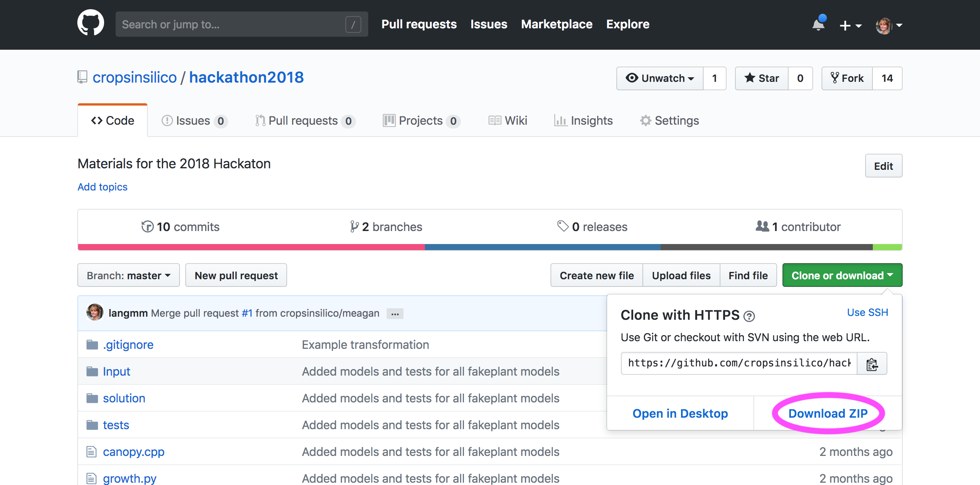This screenshot has height=485, width=980.
Task: Open the Insights tab
Action: tap(583, 121)
